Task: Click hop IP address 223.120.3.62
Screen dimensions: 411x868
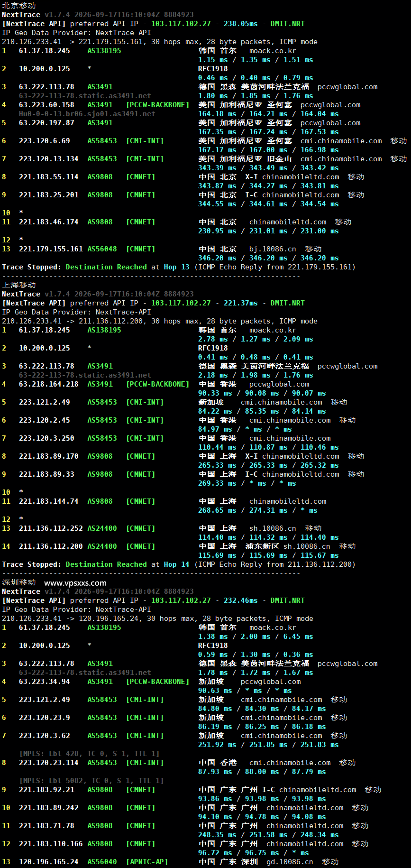Action: pos(45,736)
